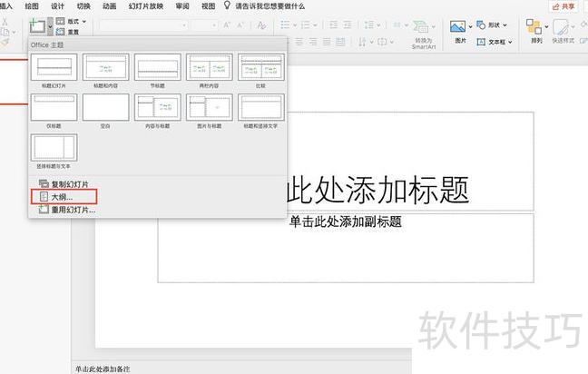Click the numbered list icon
This screenshot has height=374, width=588.
[306, 25]
